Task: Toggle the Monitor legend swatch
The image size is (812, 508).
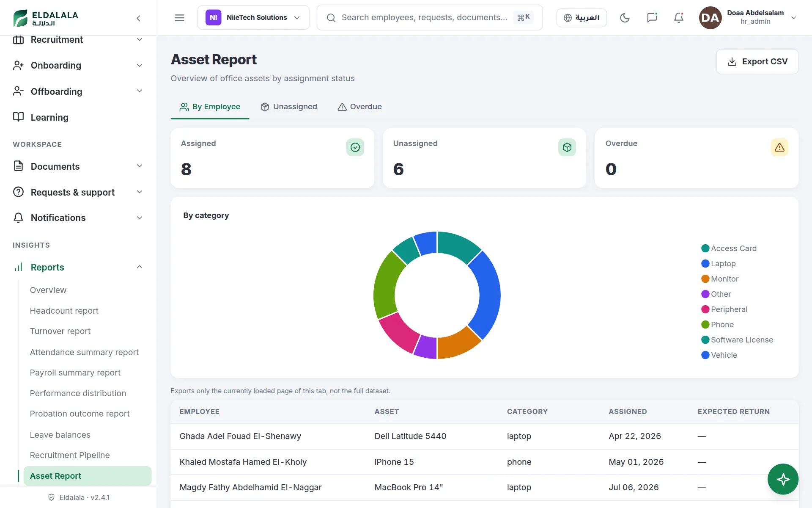Action: pos(705,279)
